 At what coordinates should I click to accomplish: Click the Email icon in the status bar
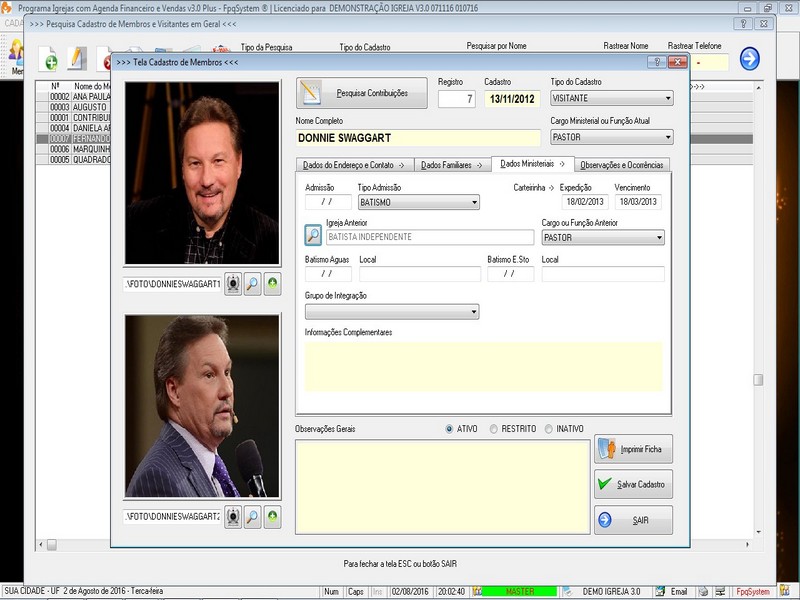(661, 591)
